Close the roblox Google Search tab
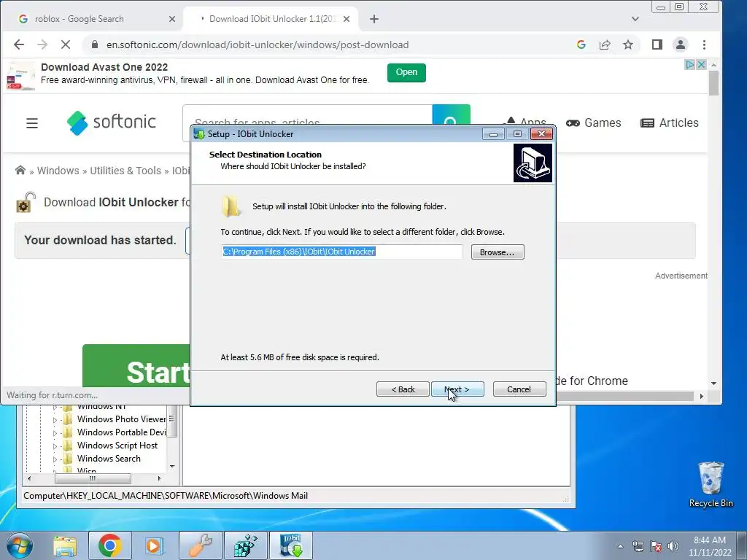The image size is (747, 560). pyautogui.click(x=172, y=19)
